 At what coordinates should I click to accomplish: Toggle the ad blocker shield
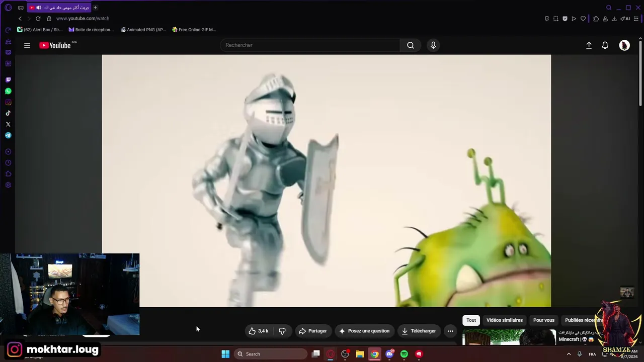coord(565,19)
